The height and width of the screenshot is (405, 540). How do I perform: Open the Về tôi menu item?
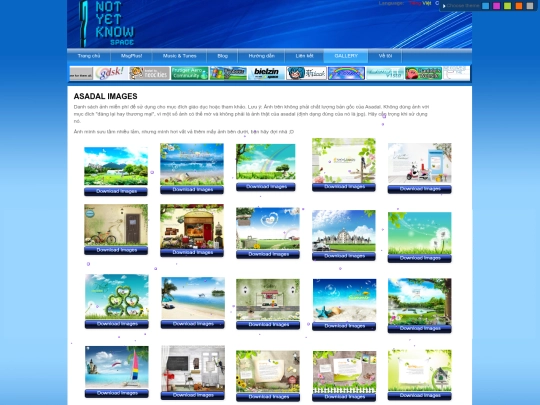point(385,56)
